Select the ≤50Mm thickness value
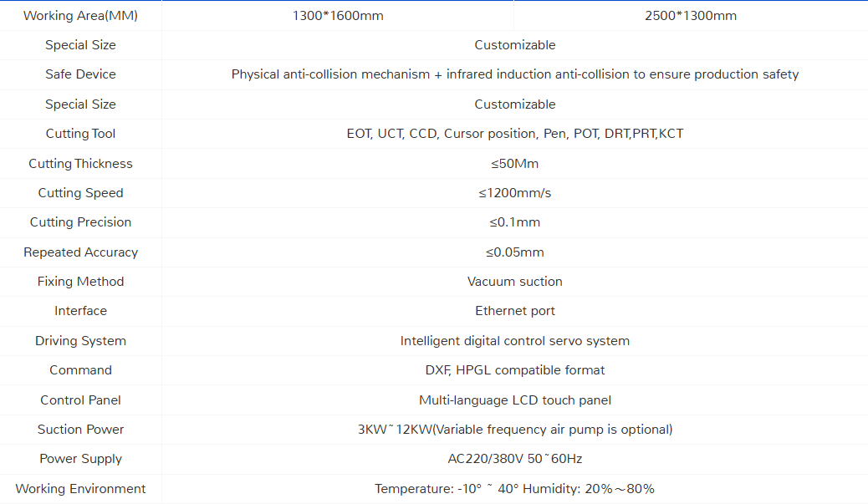The width and height of the screenshot is (868, 504). click(514, 164)
